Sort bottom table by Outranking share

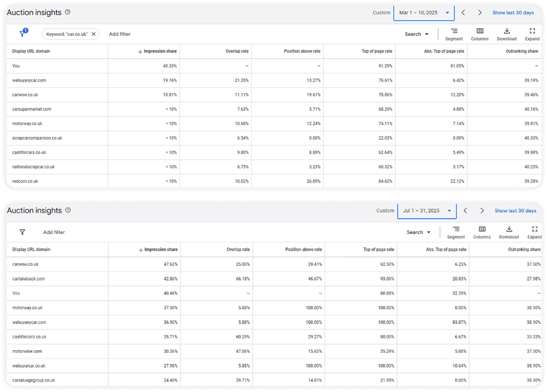[524, 249]
